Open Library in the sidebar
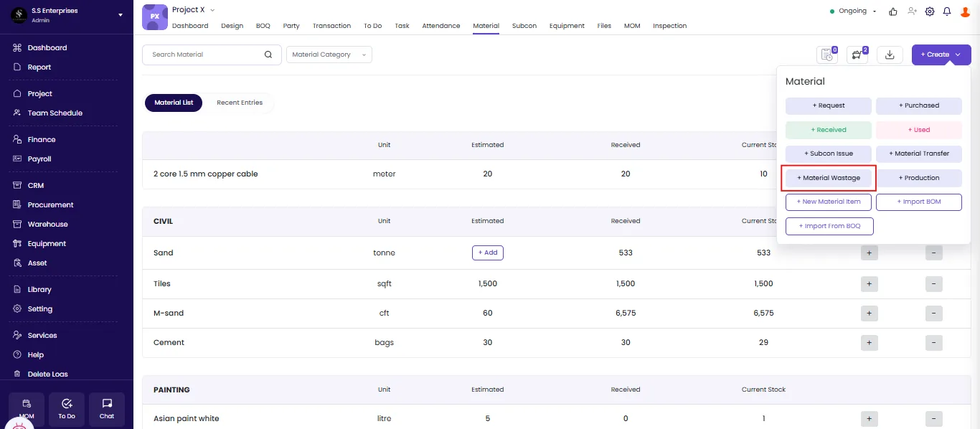This screenshot has width=980, height=429. pyautogui.click(x=39, y=290)
